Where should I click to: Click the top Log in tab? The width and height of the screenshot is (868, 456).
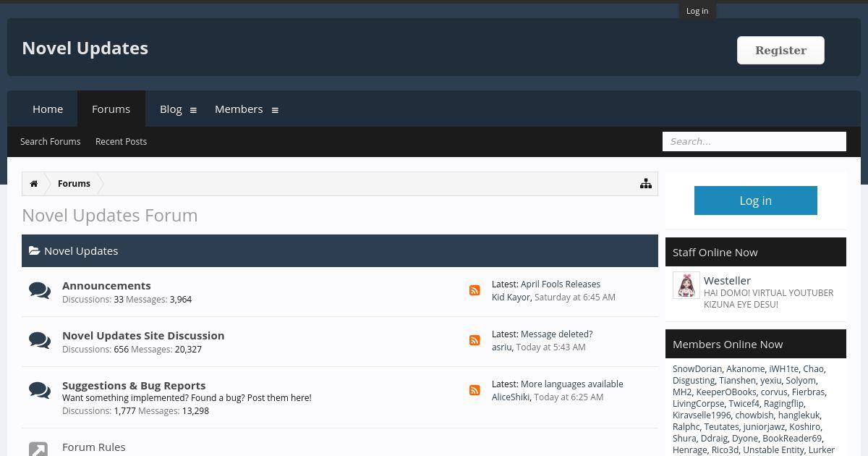[x=697, y=11]
